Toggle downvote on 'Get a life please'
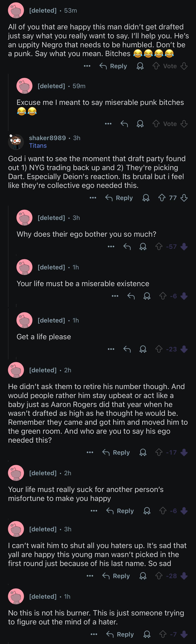Image resolution: width=196 pixels, height=644 pixels. (184, 349)
